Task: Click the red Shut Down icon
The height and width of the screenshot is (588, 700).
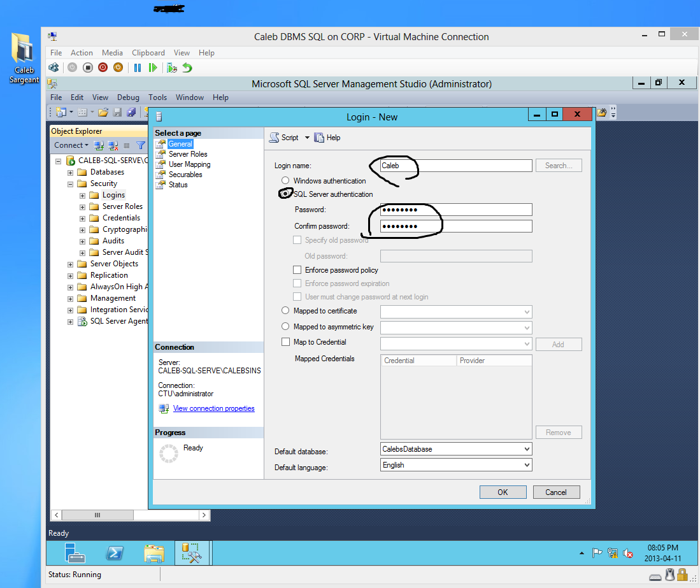Action: (103, 68)
